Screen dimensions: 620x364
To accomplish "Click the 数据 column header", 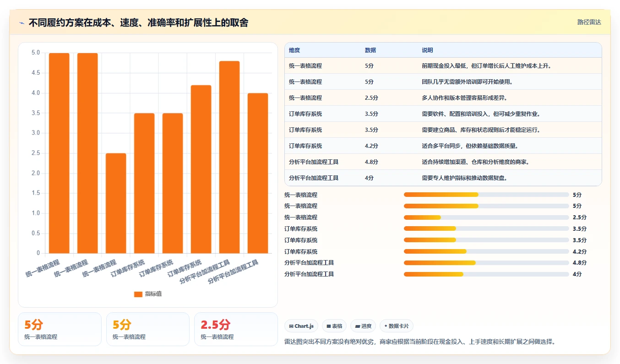I will coord(370,50).
